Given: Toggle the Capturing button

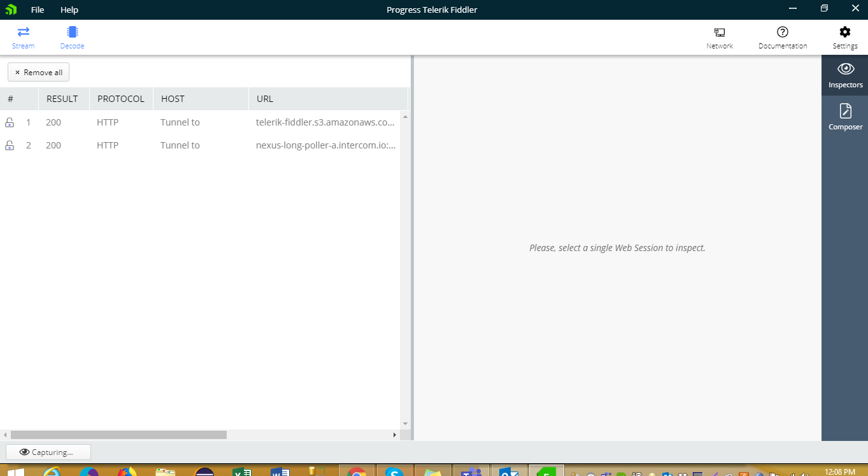Looking at the screenshot, I should click(x=48, y=452).
